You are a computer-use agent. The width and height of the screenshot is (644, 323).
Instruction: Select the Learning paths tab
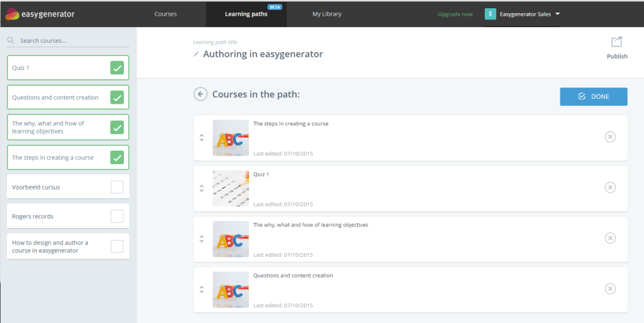click(x=247, y=14)
